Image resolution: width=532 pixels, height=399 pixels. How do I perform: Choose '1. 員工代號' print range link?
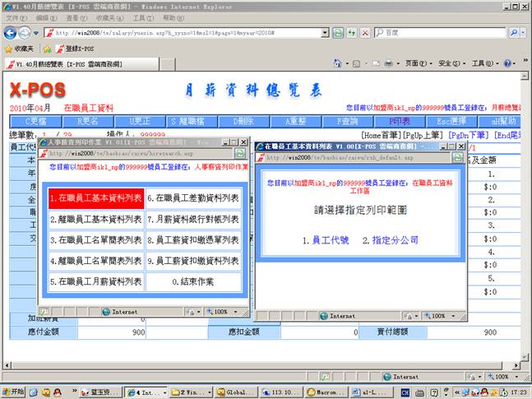tap(326, 240)
